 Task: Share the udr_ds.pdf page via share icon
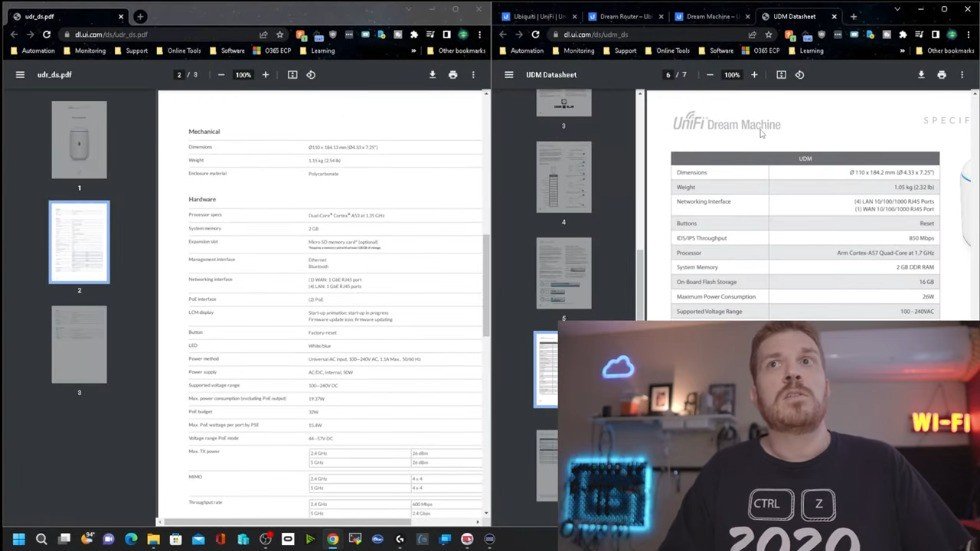263,35
